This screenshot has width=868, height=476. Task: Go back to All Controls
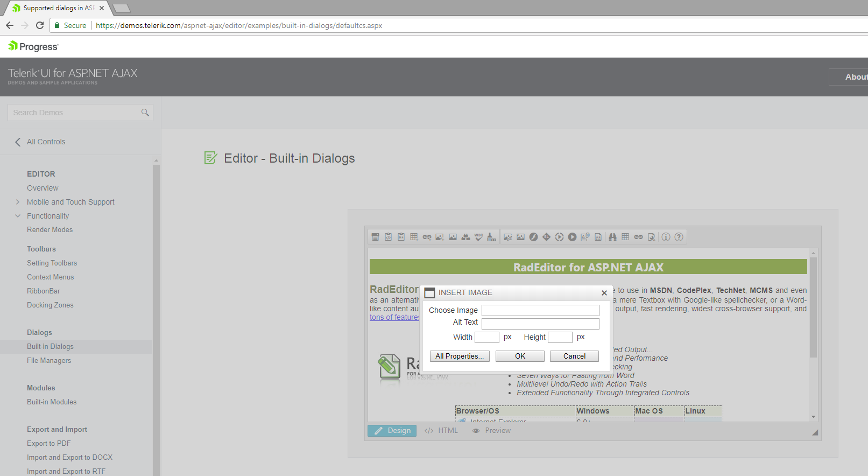pyautogui.click(x=40, y=142)
